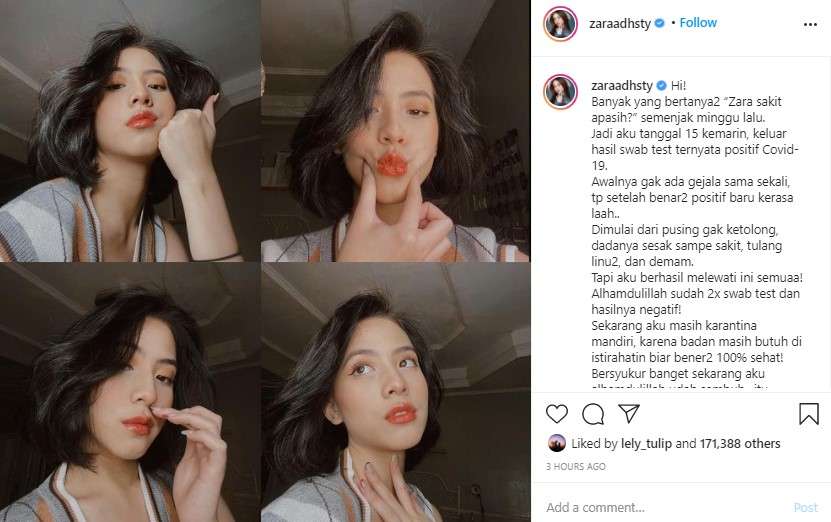Viewport: 831px width, 522px height.
Task: Open zaraadhsty profile picture in header
Action: click(560, 24)
